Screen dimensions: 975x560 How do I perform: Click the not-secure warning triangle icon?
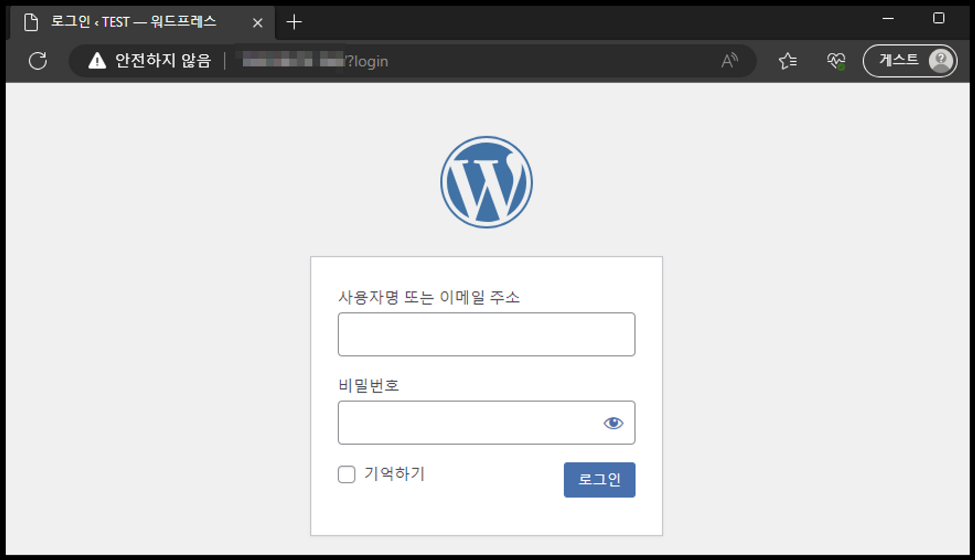tap(97, 61)
